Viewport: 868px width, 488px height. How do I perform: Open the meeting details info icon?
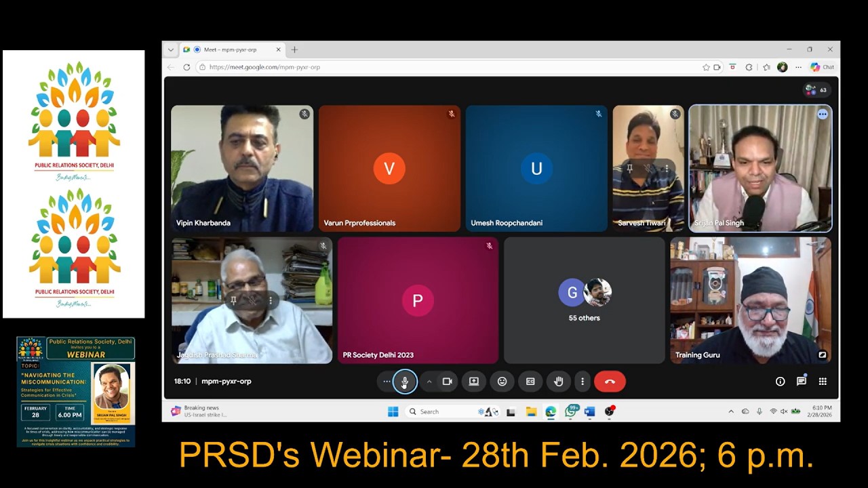click(x=780, y=382)
